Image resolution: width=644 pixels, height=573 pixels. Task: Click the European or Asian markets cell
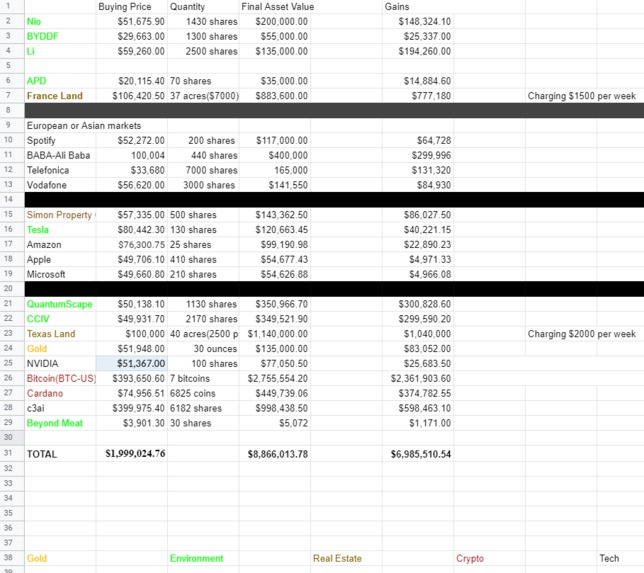click(84, 126)
